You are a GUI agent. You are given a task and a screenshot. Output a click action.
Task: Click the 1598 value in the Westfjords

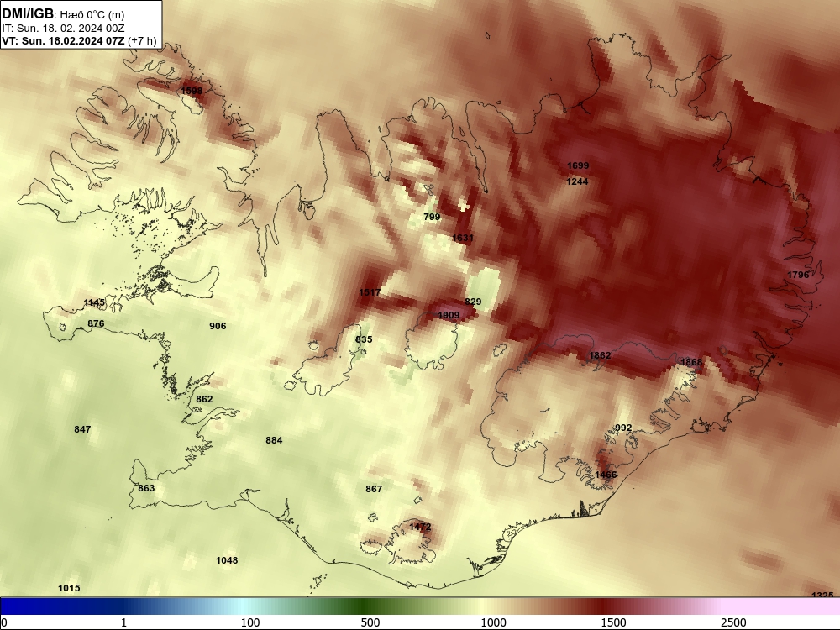192,91
